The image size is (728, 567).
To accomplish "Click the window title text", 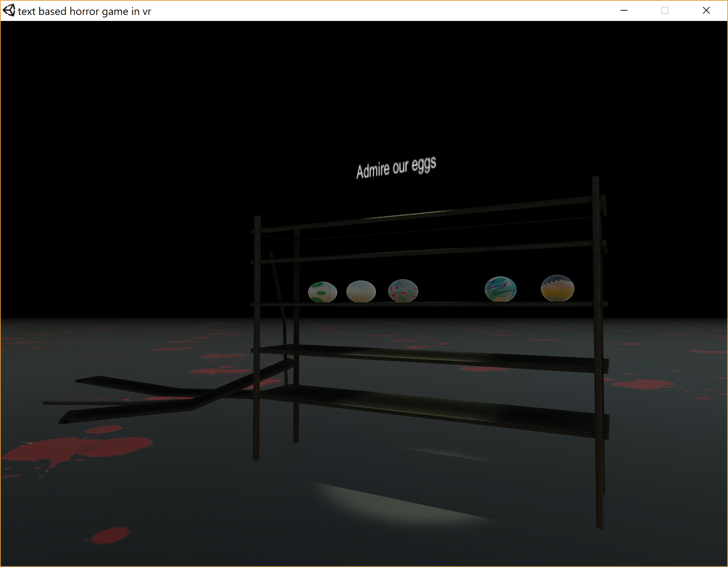I will click(x=84, y=11).
